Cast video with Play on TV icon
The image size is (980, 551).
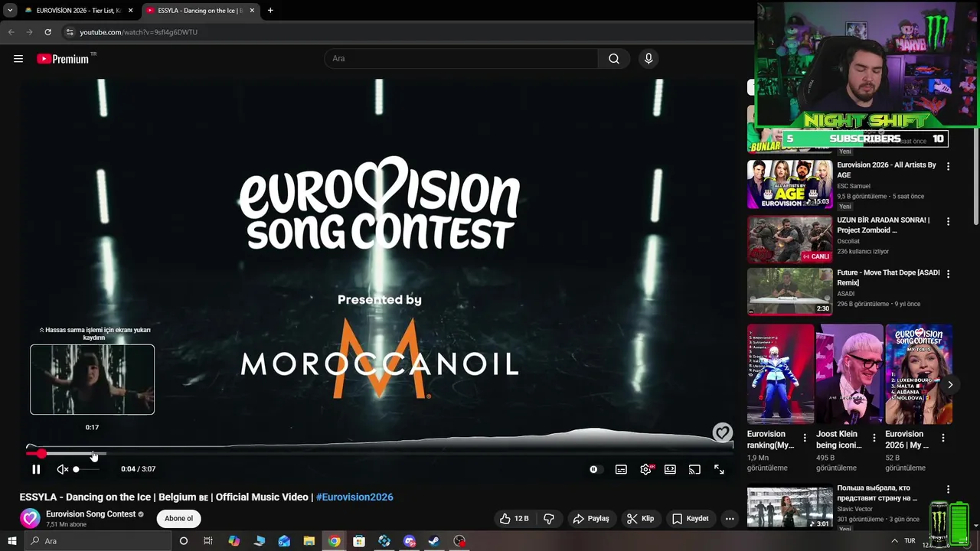694,469
